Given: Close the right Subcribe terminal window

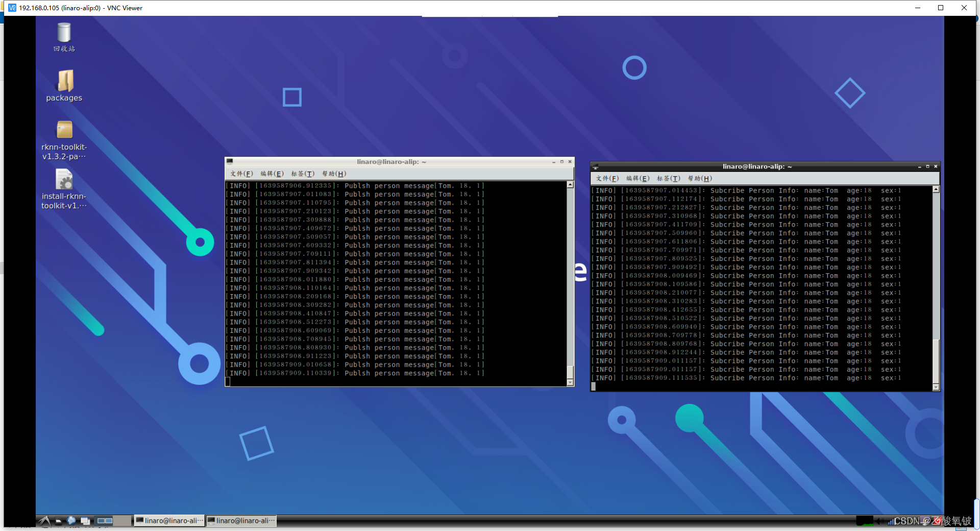Looking at the screenshot, I should point(936,166).
